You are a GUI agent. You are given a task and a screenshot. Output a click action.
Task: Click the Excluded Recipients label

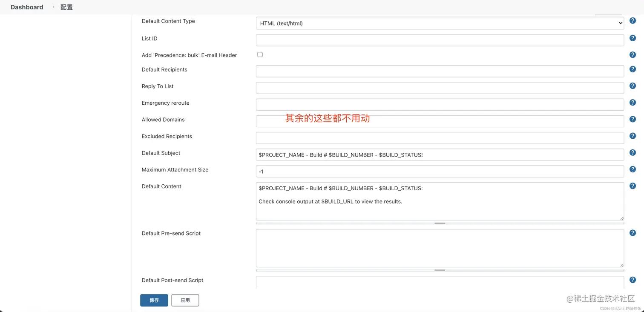[167, 136]
